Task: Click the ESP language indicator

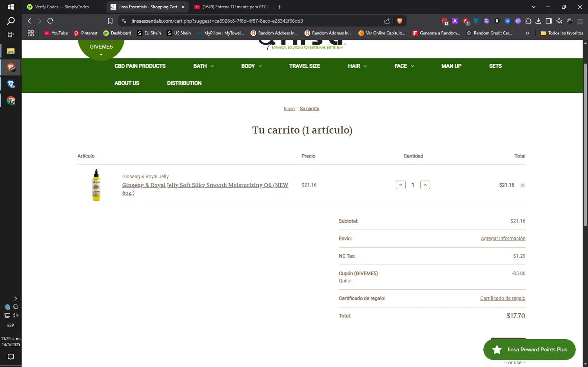Action: (11, 325)
